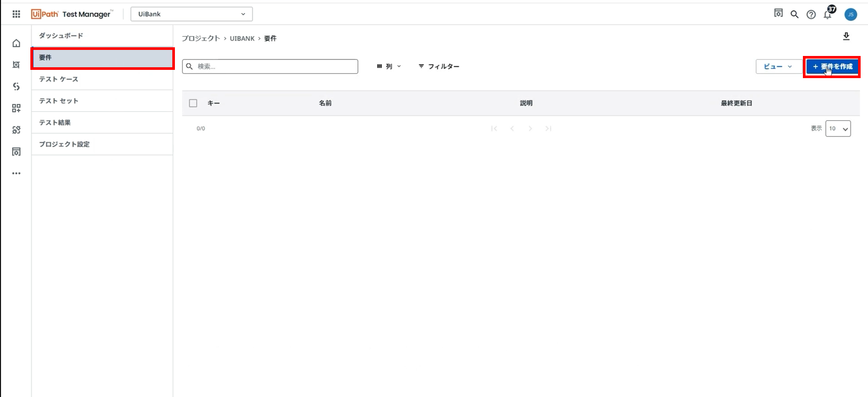This screenshot has height=397, width=868.
Task: Open the Integrations icon in left rail
Action: tap(16, 129)
